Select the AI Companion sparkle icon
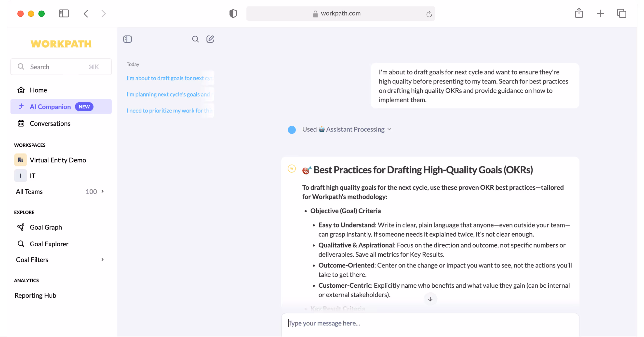 [x=21, y=107]
